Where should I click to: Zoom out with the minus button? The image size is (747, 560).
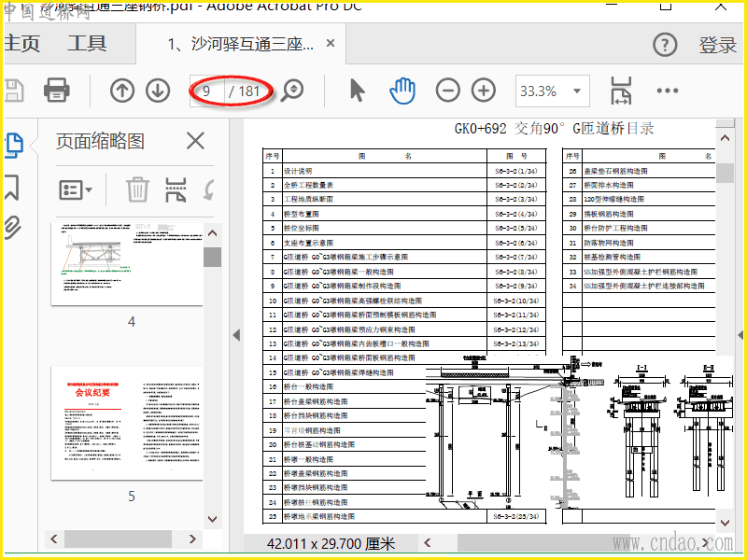[448, 91]
